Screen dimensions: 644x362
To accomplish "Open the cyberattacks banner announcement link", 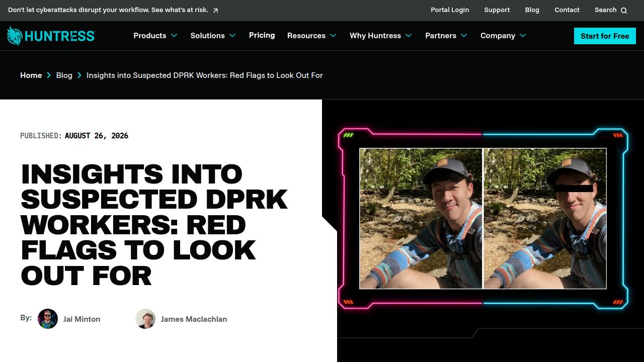I will click(x=108, y=10).
